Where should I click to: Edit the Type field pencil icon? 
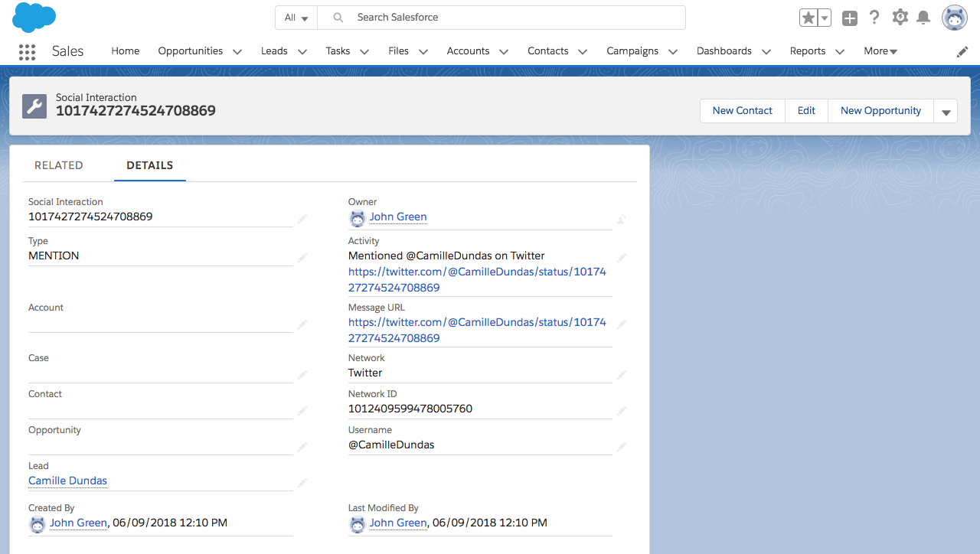302,258
